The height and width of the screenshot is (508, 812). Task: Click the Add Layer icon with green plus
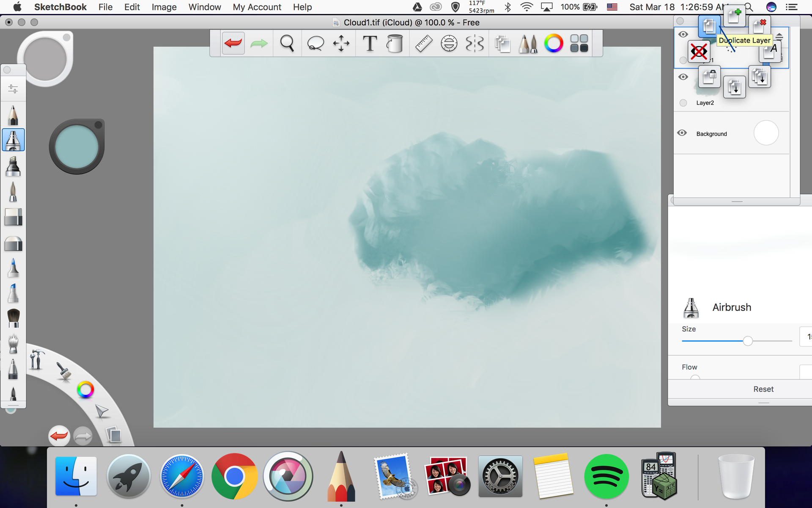coord(734,17)
